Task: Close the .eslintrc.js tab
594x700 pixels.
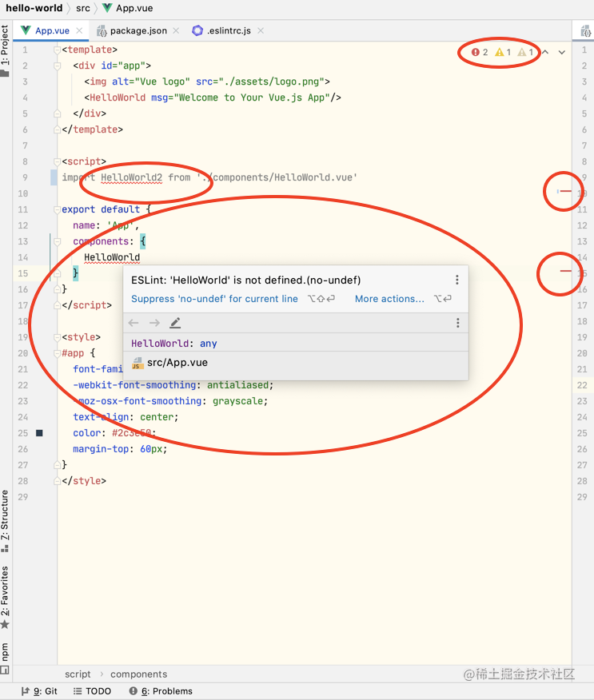Action: tap(261, 30)
